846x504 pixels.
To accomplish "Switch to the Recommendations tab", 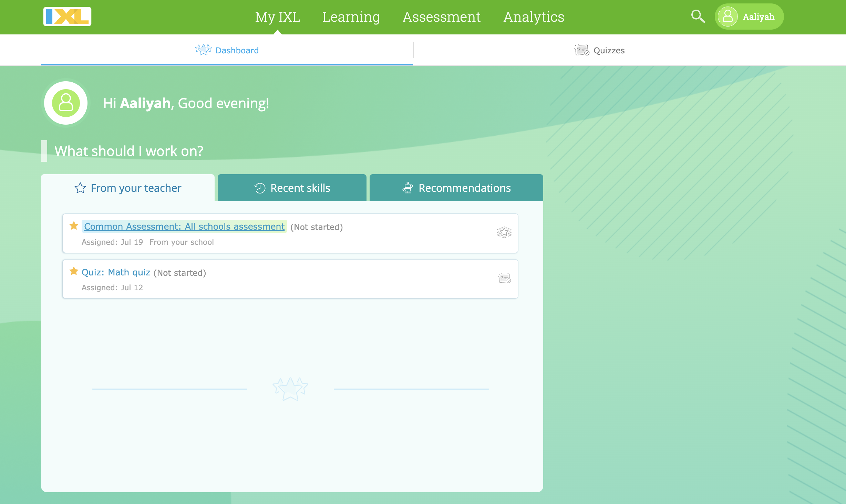I will coord(456,188).
